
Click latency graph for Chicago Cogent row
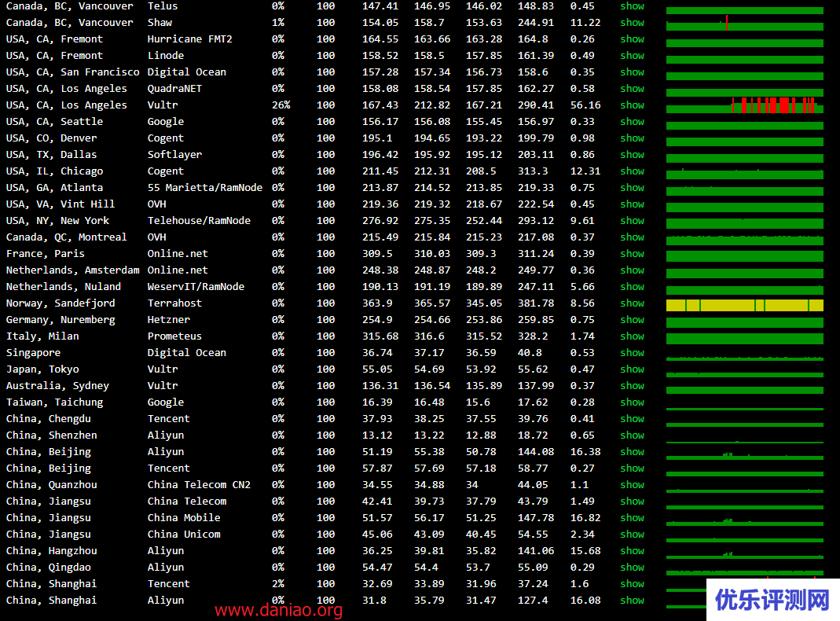pyautogui.click(x=745, y=174)
